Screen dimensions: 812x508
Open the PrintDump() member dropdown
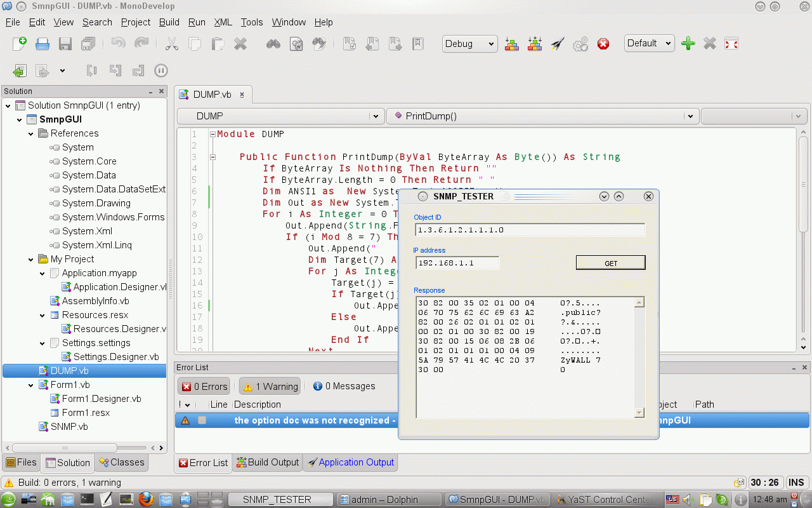(542, 116)
